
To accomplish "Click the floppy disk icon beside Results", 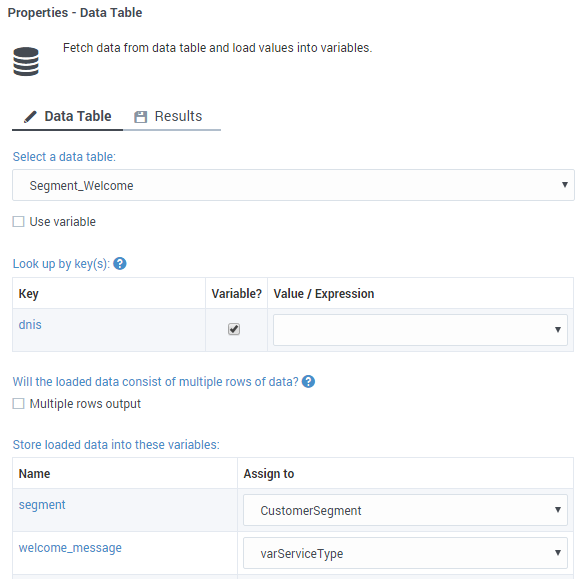I will [141, 117].
